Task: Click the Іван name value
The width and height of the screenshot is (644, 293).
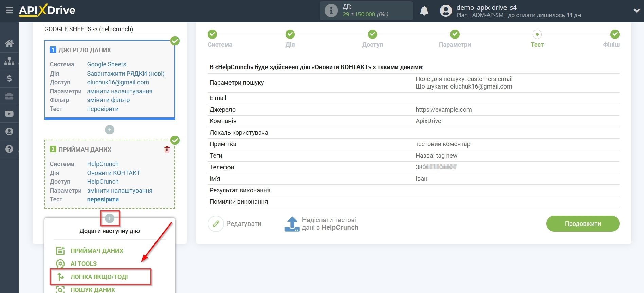Action: [421, 179]
